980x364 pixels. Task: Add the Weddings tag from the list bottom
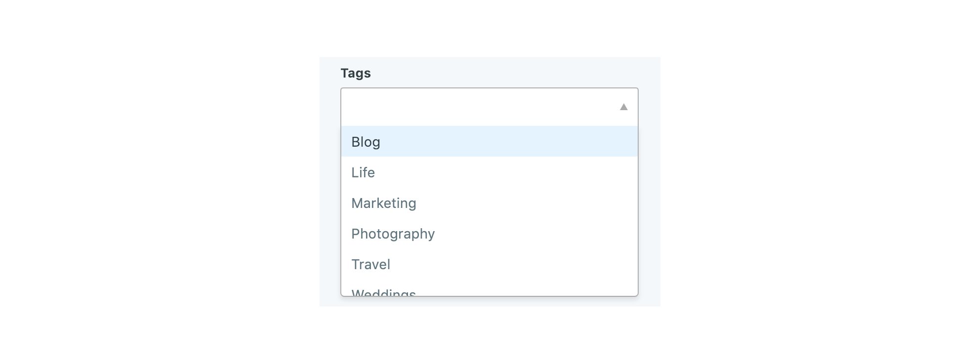click(x=384, y=292)
